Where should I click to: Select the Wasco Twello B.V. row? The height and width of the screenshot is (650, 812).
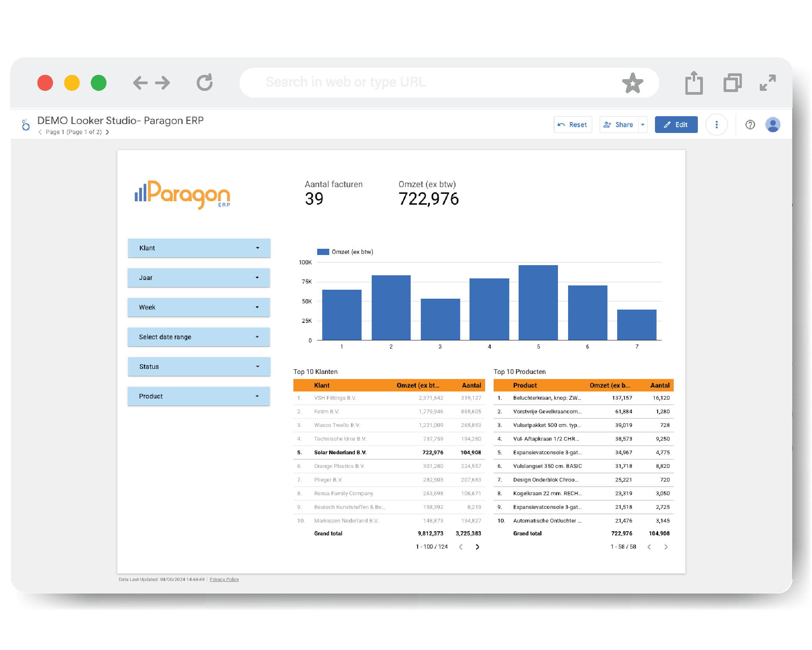click(x=389, y=425)
